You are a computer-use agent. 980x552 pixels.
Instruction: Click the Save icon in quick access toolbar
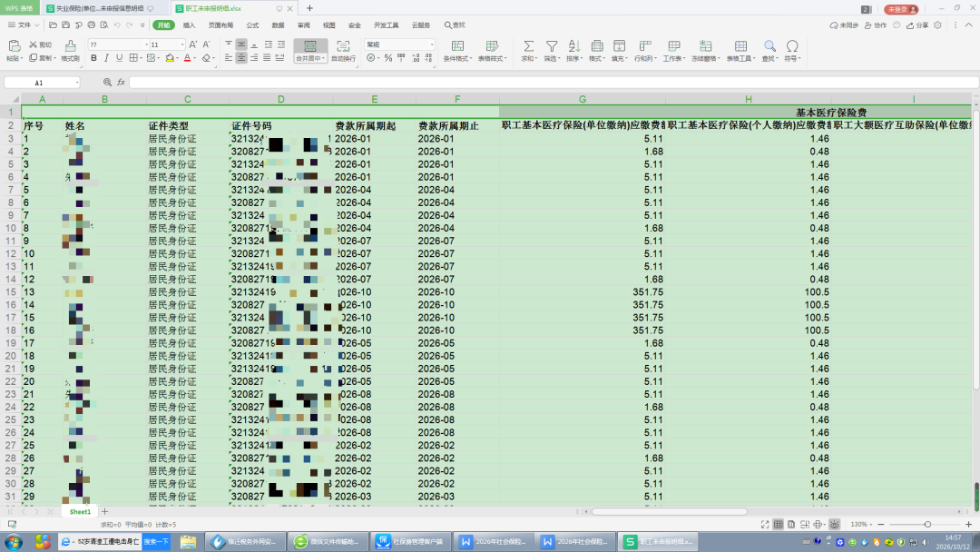(65, 25)
